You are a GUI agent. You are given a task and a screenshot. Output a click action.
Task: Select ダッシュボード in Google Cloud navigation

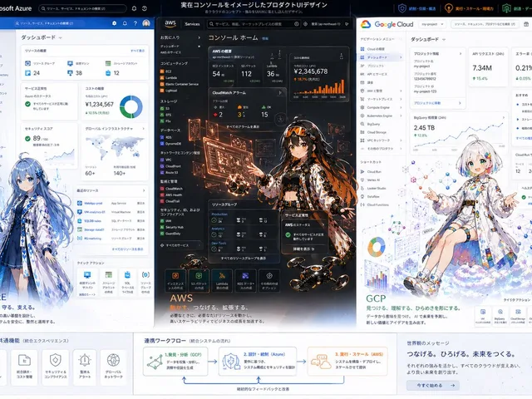click(x=381, y=57)
